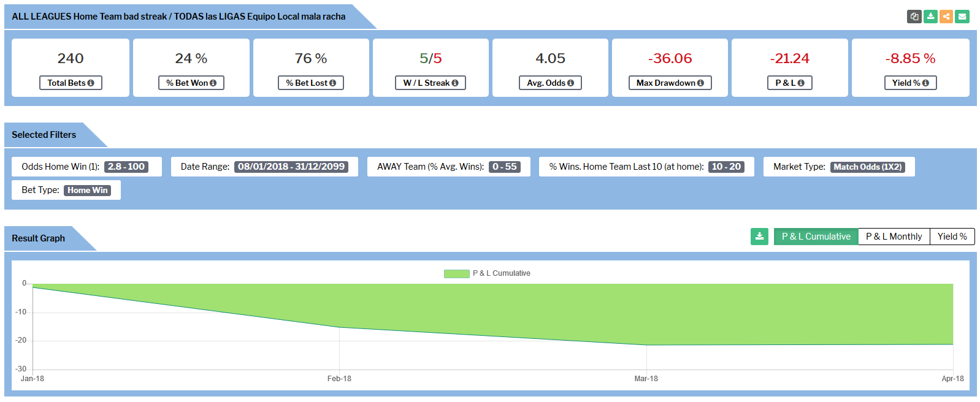The image size is (980, 402).
Task: Click the -8.85 % yield value
Action: pyautogui.click(x=910, y=58)
